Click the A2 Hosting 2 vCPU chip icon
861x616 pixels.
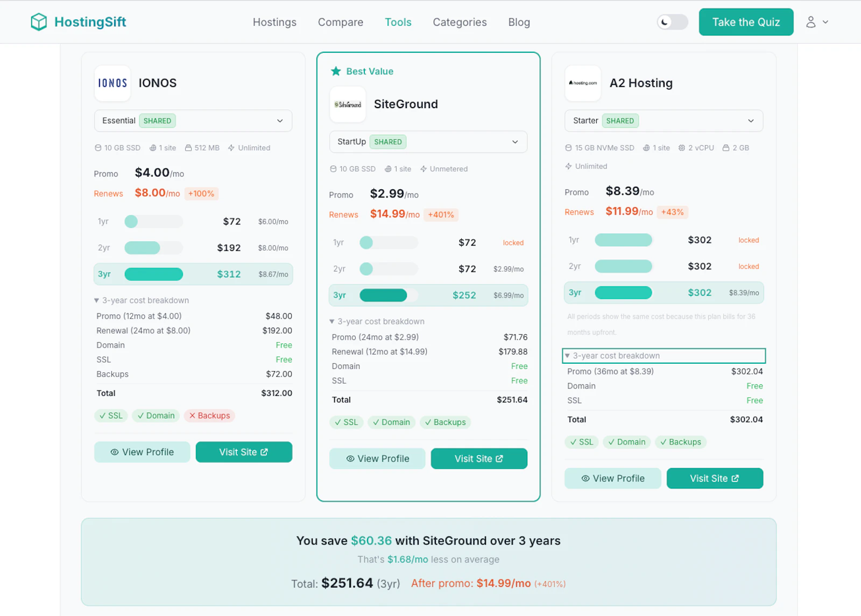click(x=682, y=148)
